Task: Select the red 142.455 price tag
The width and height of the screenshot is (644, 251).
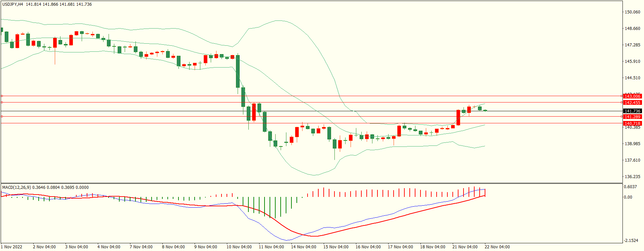Action: tap(632, 103)
